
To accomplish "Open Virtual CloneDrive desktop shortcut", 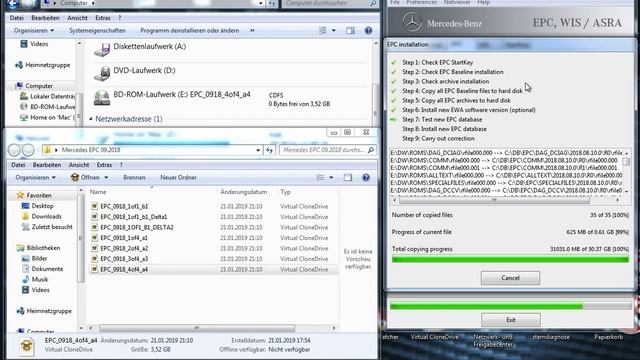I will [434, 337].
